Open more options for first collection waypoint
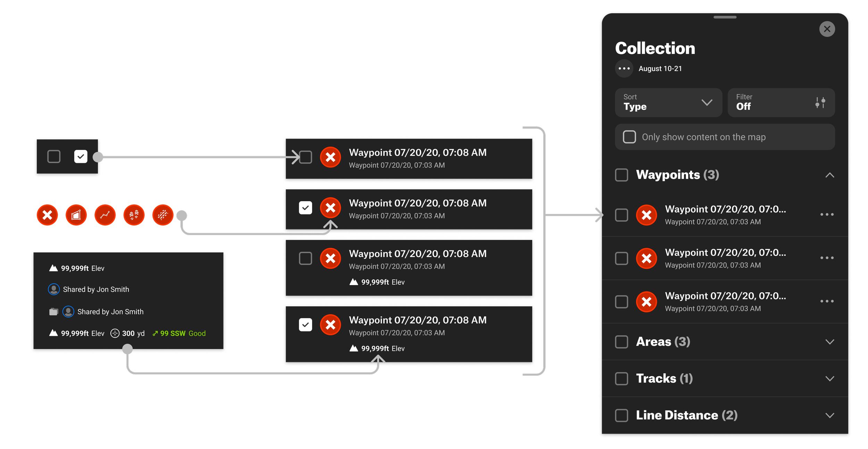 tap(827, 215)
